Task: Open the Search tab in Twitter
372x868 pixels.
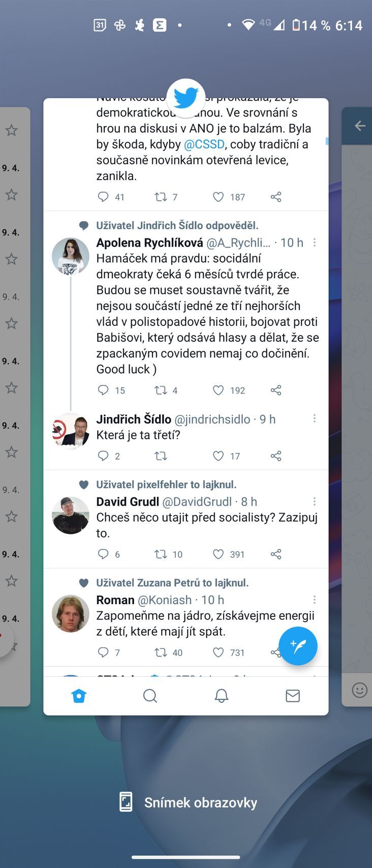Action: click(150, 696)
